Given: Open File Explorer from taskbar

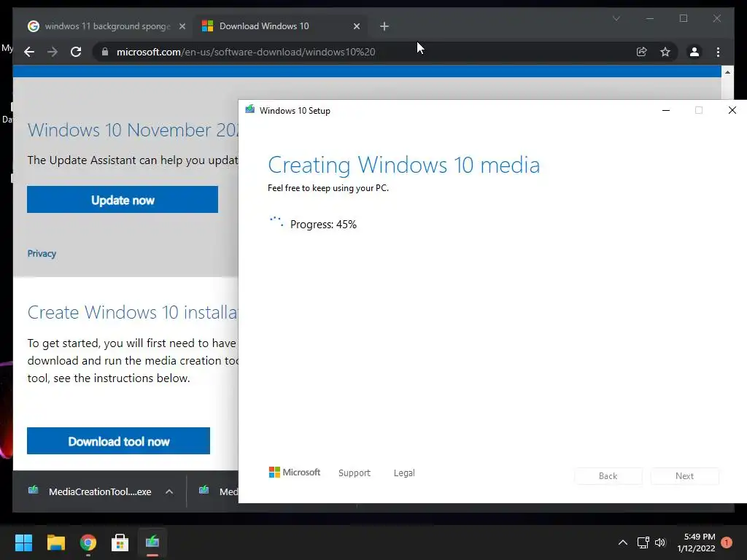Looking at the screenshot, I should point(55,542).
